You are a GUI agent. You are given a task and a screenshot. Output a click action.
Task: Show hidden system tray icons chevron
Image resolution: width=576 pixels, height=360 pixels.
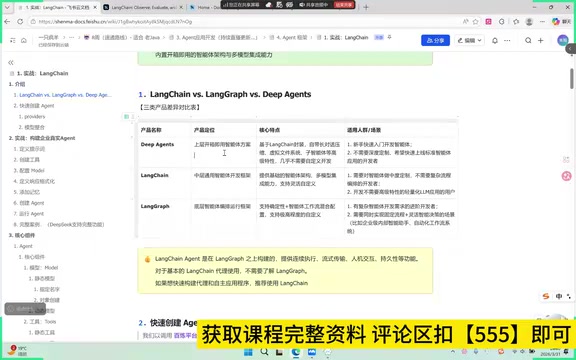(x=453, y=352)
